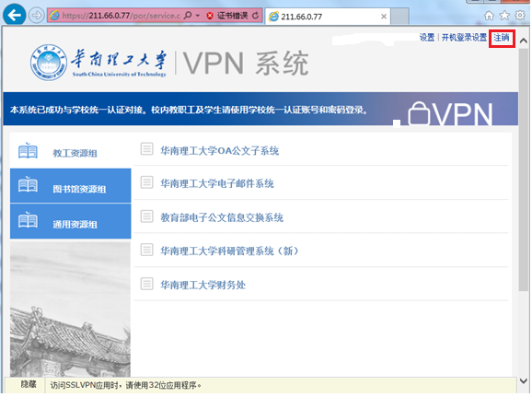Screen dimensions: 532x397
Task: Click the book icon for 教工资源组
Action: click(28, 150)
